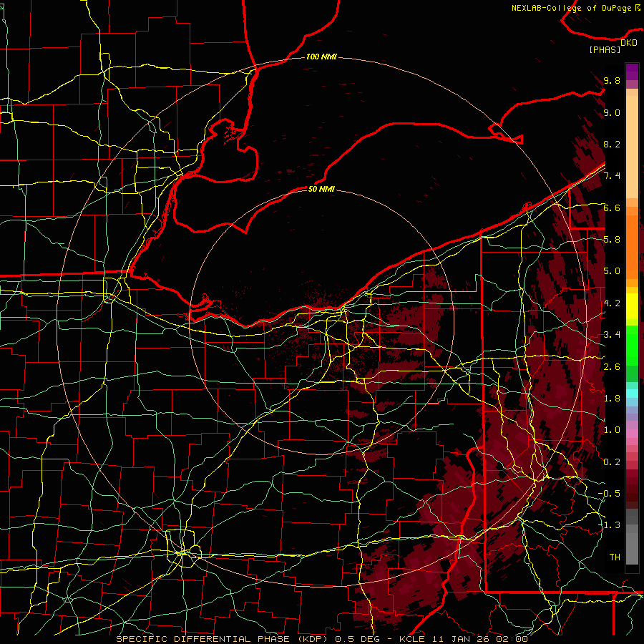The height and width of the screenshot is (644, 644).
Task: Click the "0.2" scale value
Action: tap(612, 462)
